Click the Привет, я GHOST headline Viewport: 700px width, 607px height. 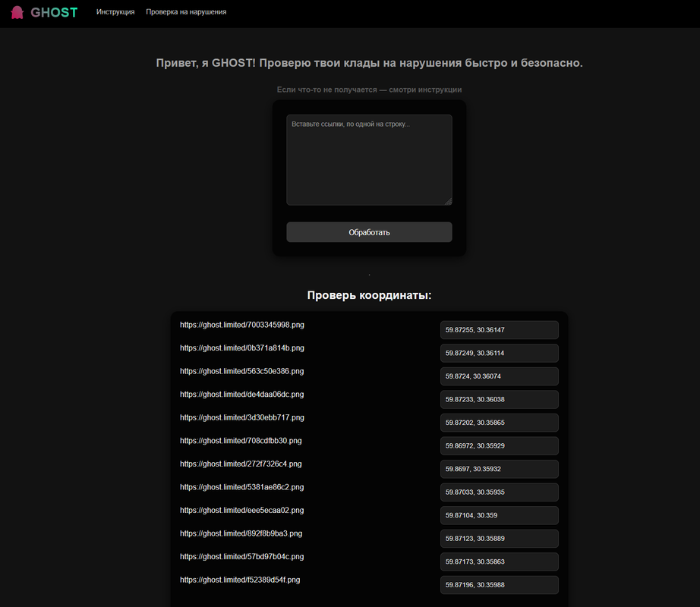(x=369, y=63)
